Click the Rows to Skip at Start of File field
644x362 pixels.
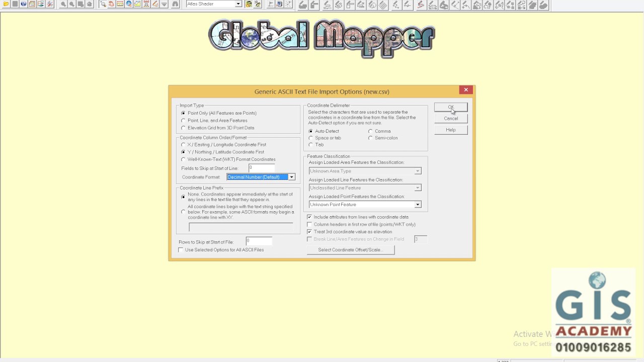[259, 242]
